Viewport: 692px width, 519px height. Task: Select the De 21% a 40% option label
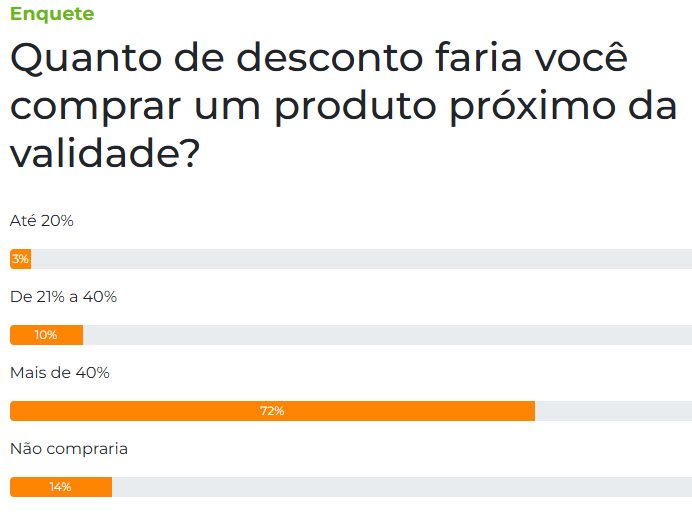pyautogui.click(x=63, y=297)
